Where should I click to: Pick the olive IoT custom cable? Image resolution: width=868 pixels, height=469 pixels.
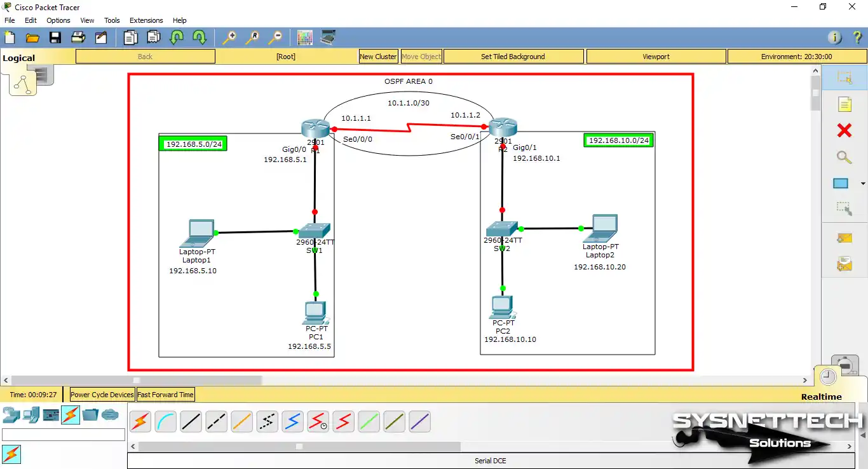394,421
